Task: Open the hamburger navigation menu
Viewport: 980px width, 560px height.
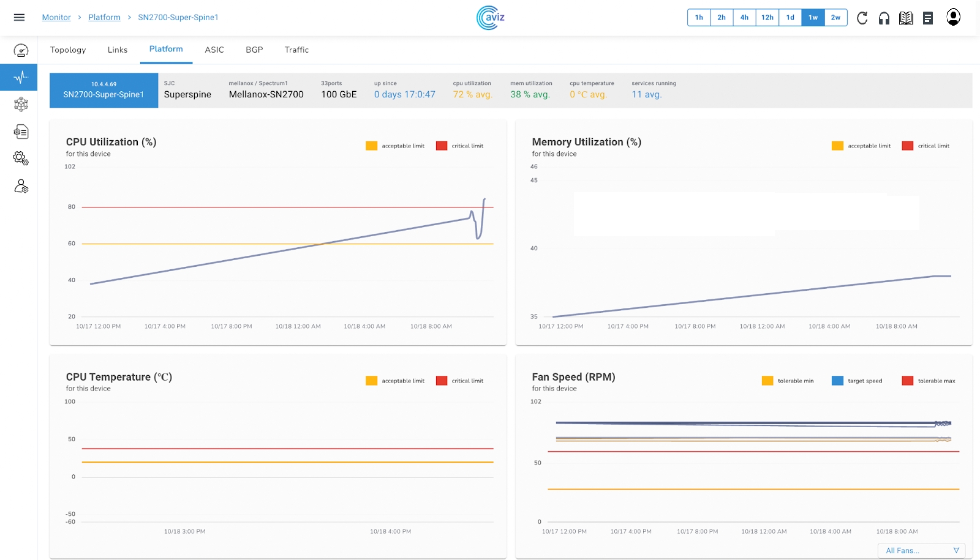Action: [x=19, y=17]
